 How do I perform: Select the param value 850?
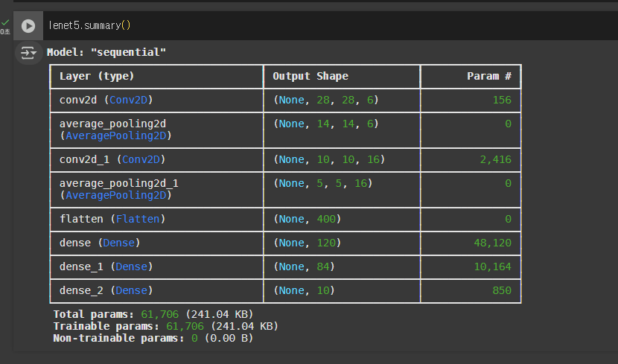pos(502,290)
